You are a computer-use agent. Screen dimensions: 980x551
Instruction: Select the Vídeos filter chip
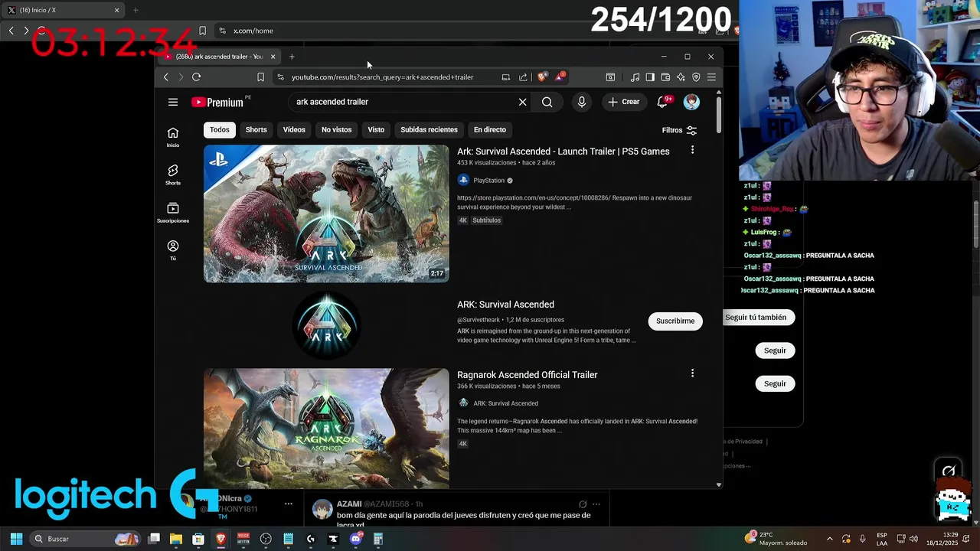[x=294, y=129]
